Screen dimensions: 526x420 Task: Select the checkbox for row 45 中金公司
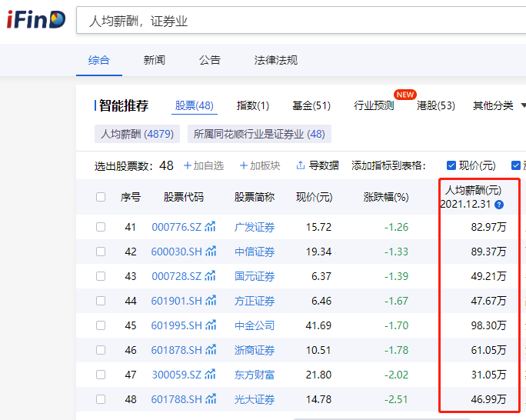tap(101, 325)
